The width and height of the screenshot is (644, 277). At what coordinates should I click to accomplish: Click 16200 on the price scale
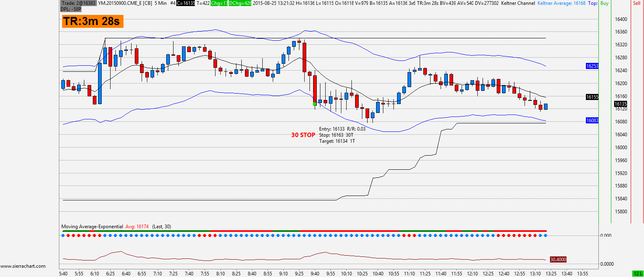point(621,83)
